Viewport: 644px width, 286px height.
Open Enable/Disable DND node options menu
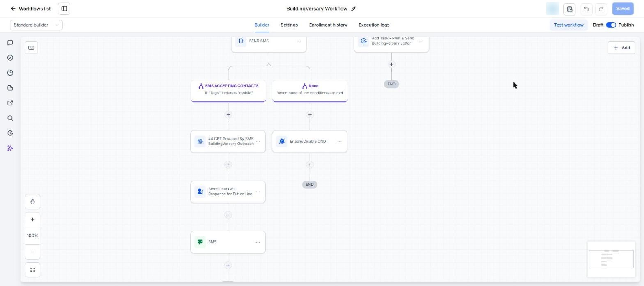(340, 142)
